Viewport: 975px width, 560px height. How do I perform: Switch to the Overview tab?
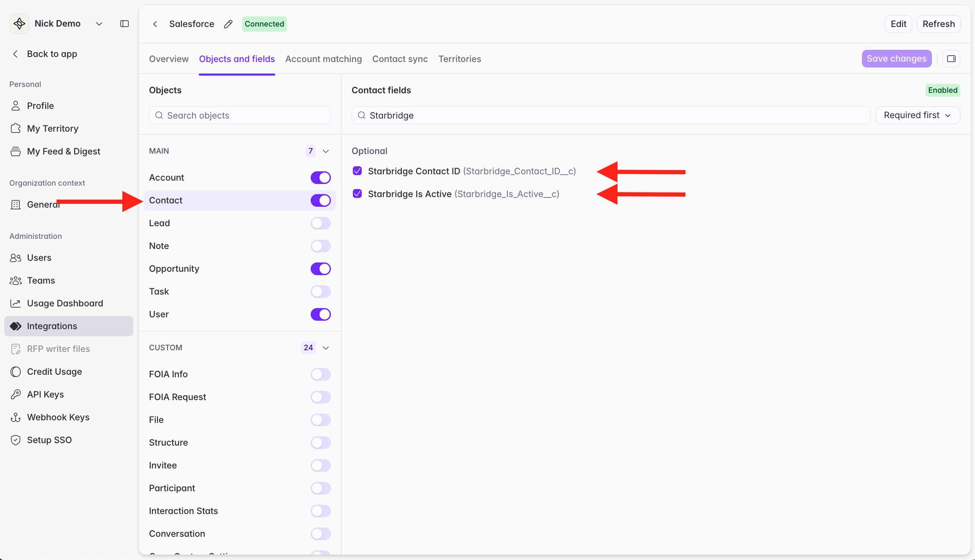pos(169,59)
